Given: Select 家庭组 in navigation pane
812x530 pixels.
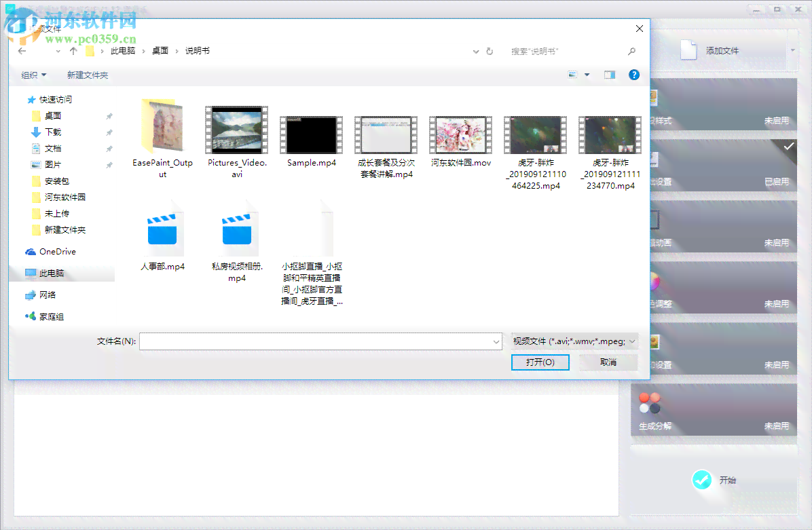Looking at the screenshot, I should click(x=52, y=316).
